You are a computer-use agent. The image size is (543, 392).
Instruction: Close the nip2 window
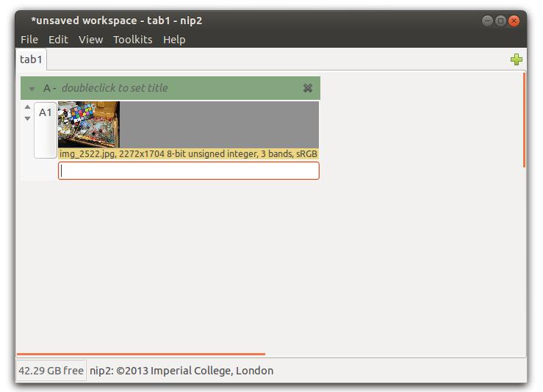point(514,21)
